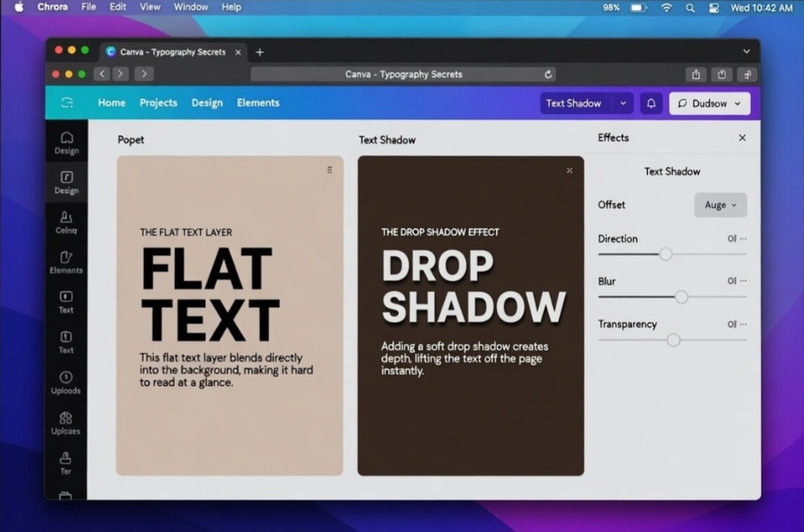The width and height of the screenshot is (804, 532).
Task: Select the second Text sidebar tool
Action: point(66,342)
